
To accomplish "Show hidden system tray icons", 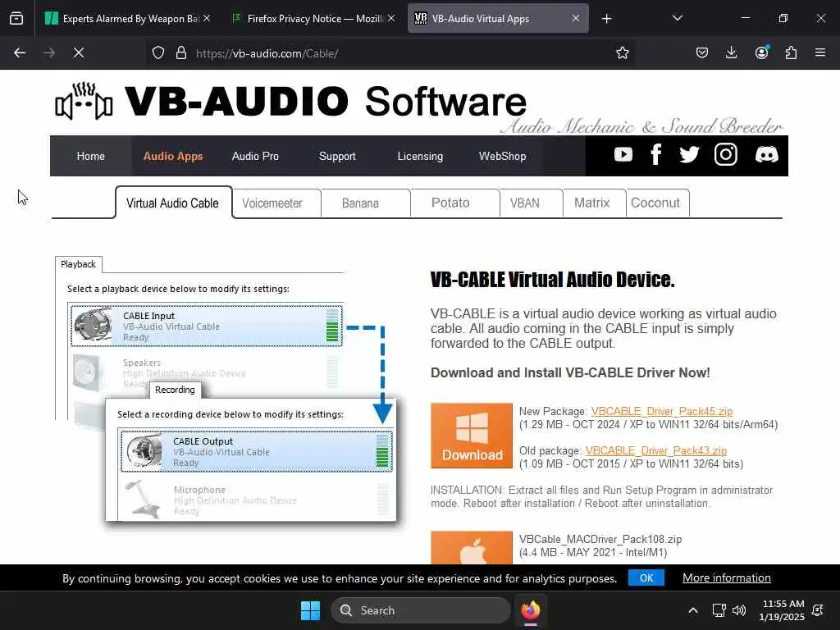I will (x=692, y=610).
